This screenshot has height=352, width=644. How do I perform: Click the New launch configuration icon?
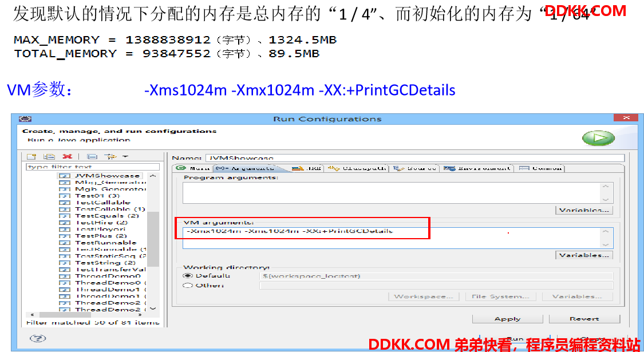(31, 156)
